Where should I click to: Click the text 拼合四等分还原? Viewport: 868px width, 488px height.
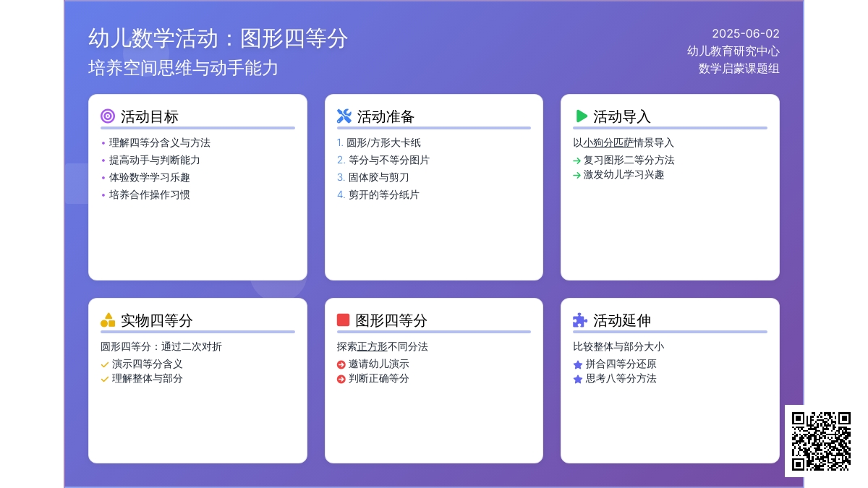[621, 364]
